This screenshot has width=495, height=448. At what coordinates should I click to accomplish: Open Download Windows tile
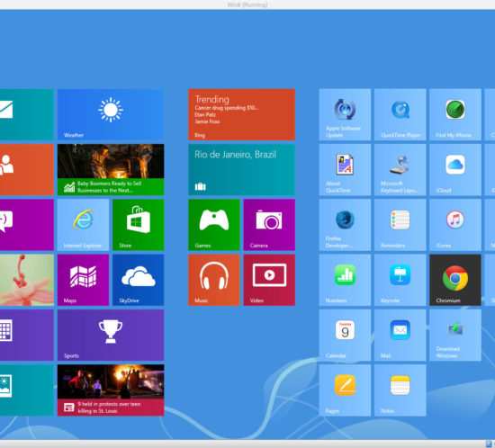(455, 335)
